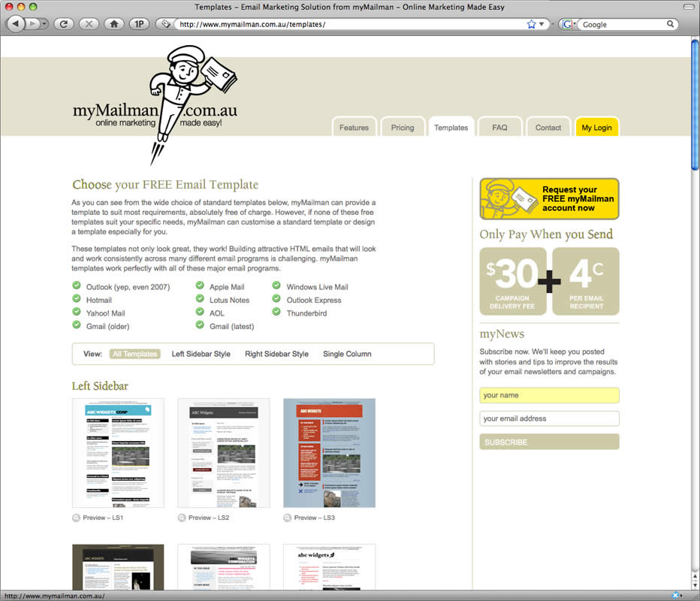Go to the FAQ tab
Screen dimensions: 700x601
499,127
